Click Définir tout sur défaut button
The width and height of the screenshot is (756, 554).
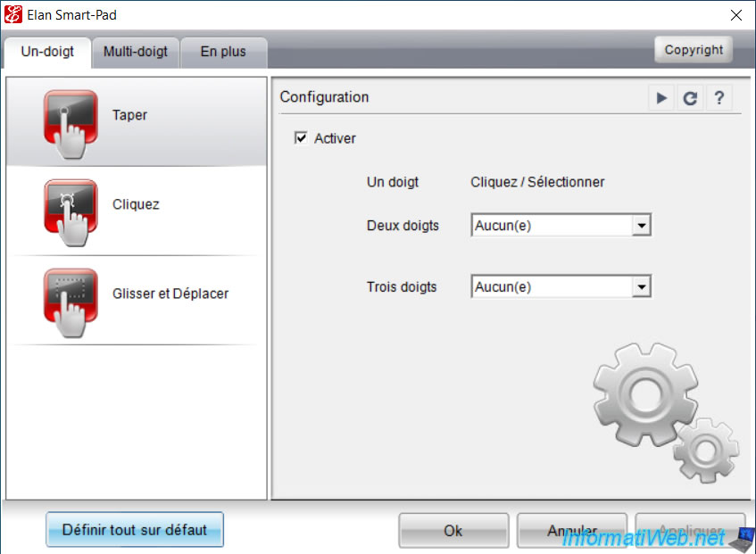click(135, 529)
